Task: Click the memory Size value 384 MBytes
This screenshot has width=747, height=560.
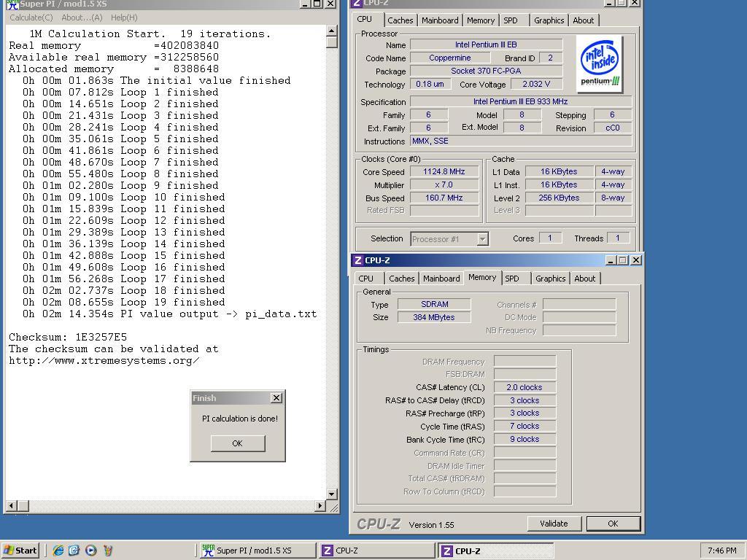Action: click(434, 317)
